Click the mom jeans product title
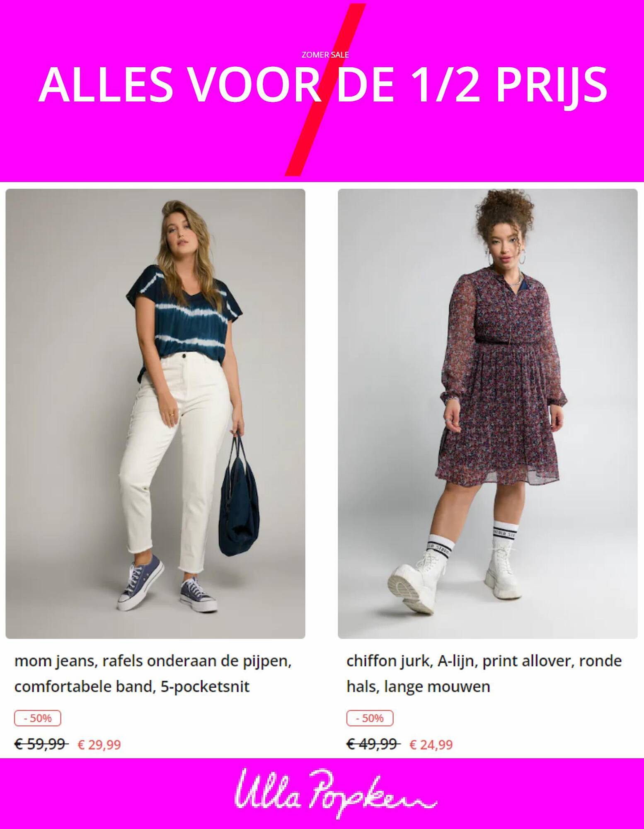 tap(153, 674)
